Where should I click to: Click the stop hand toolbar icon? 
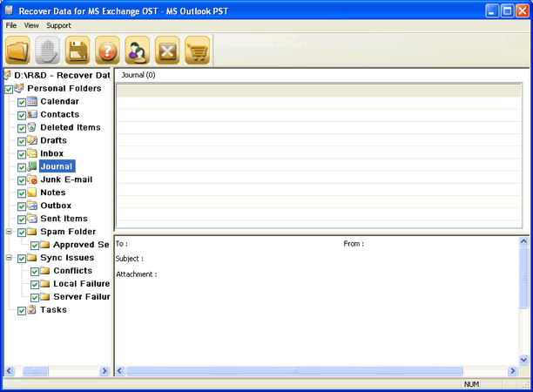point(48,51)
